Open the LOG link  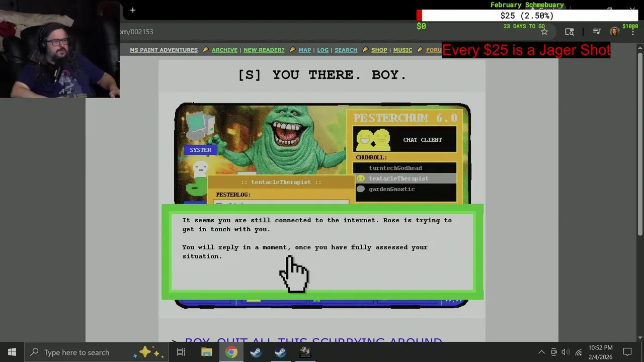coord(323,50)
